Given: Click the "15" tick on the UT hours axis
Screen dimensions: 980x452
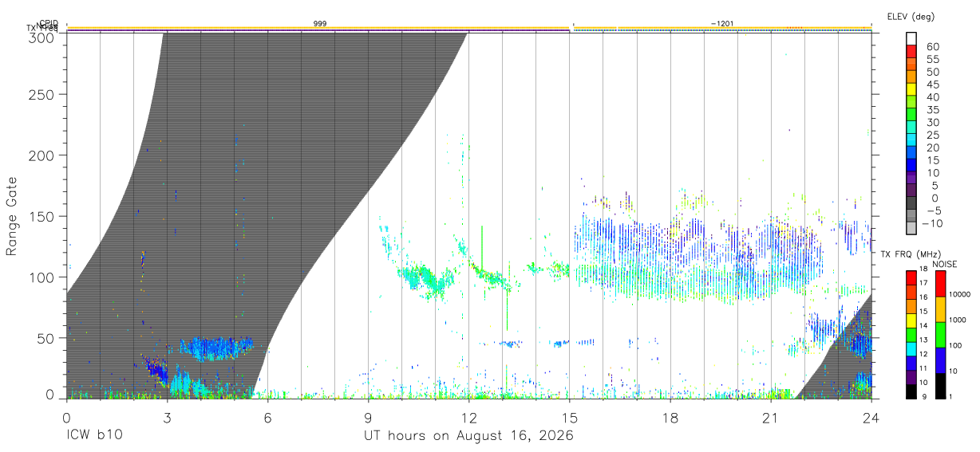Looking at the screenshot, I should point(570,418).
